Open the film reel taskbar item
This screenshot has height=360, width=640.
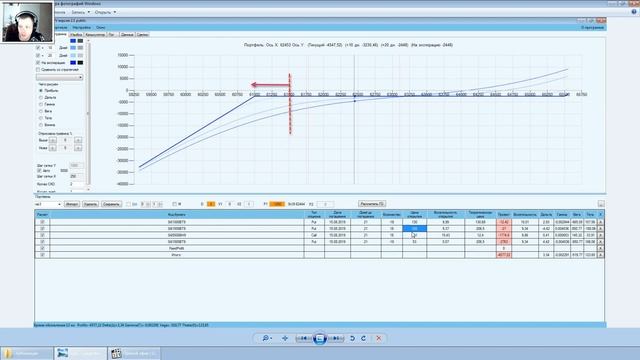(134, 353)
